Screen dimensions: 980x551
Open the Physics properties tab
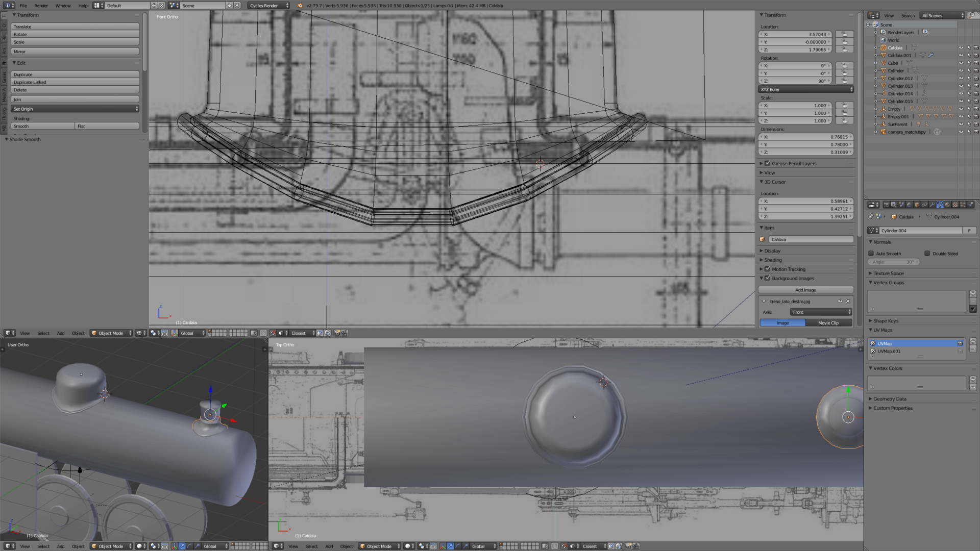(x=970, y=205)
